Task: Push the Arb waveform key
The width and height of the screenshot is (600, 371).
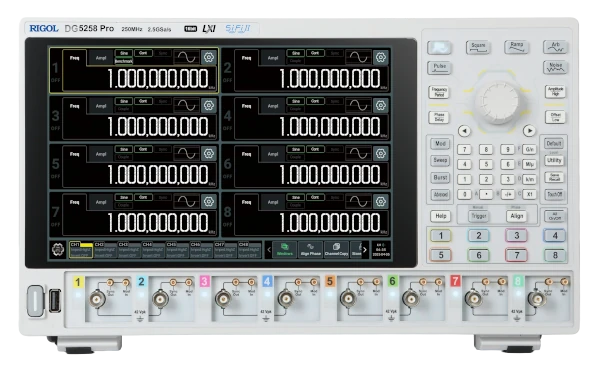Action: (x=555, y=47)
